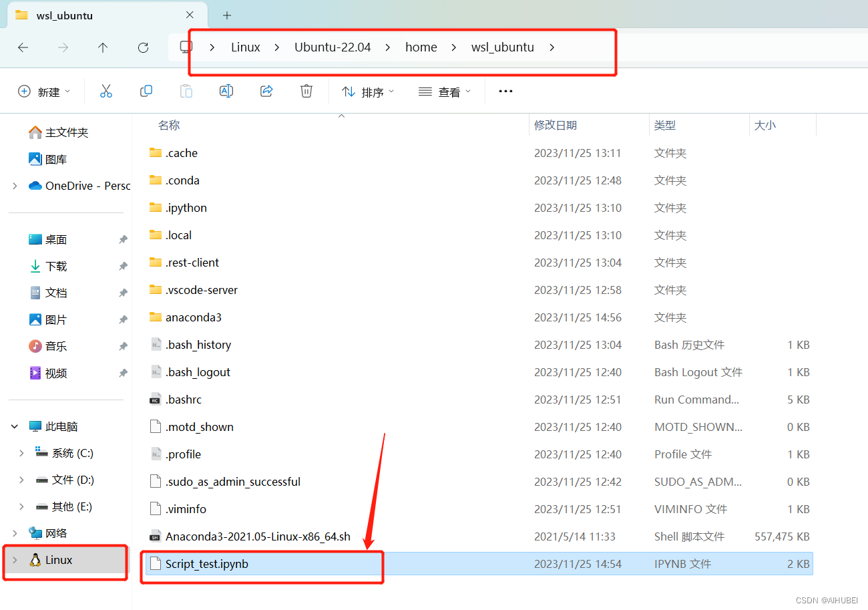The width and height of the screenshot is (868, 610).
Task: Open the 查看 (View) dropdown
Action: coord(445,92)
